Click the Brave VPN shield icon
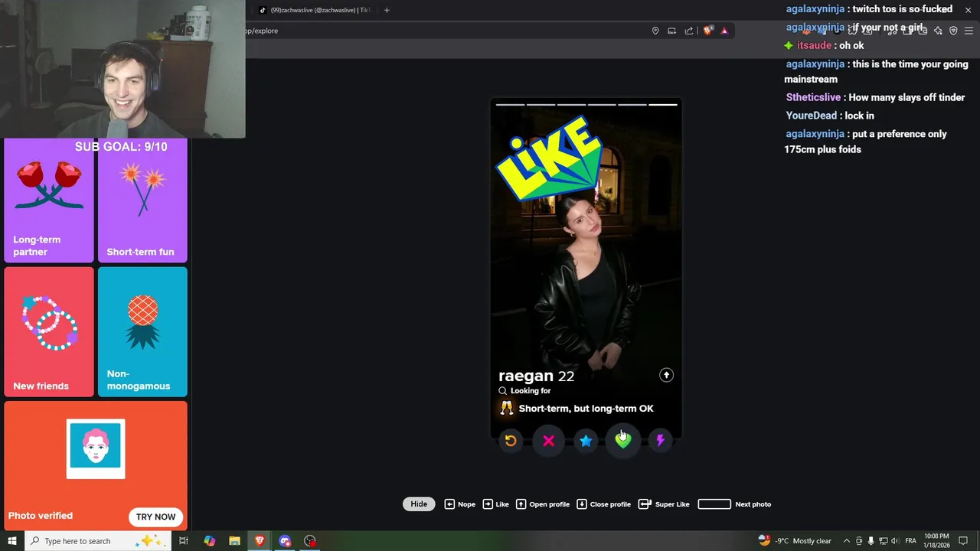Viewport: 980px width, 551px height. pos(953,31)
